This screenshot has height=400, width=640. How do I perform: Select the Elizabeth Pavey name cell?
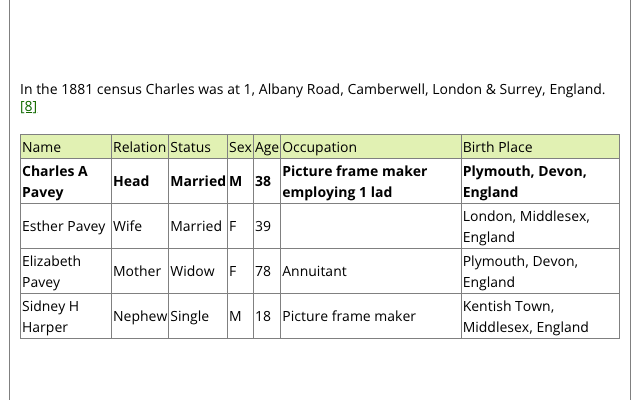point(66,271)
